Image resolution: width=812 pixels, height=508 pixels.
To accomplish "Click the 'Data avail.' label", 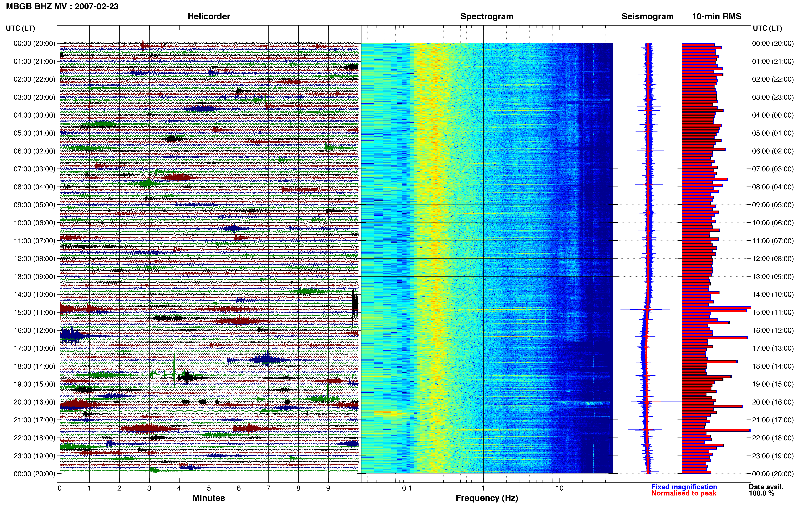I will 766,487.
